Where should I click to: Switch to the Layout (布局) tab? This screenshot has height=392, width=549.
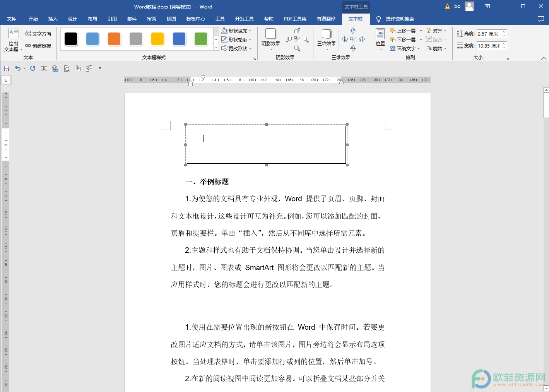(92, 19)
